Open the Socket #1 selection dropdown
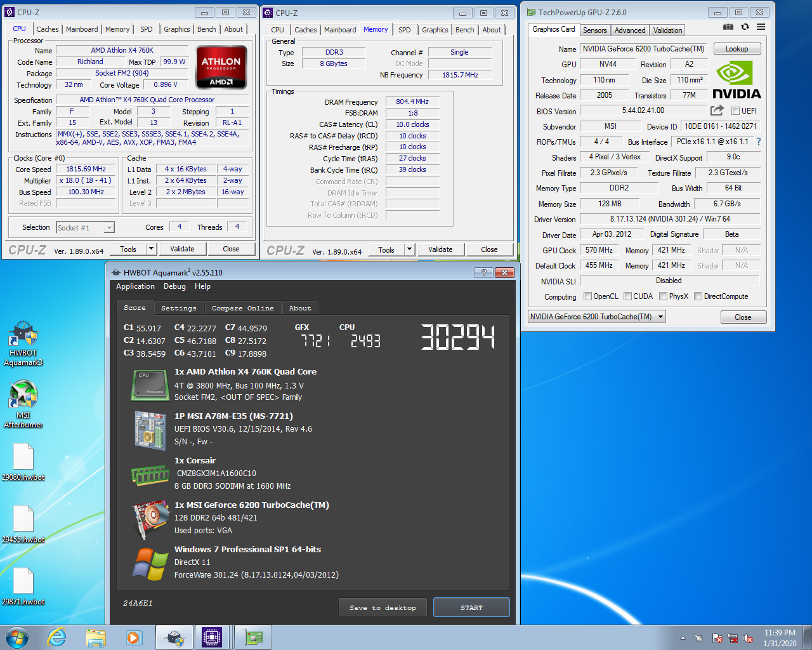The width and height of the screenshot is (812, 650). [85, 227]
